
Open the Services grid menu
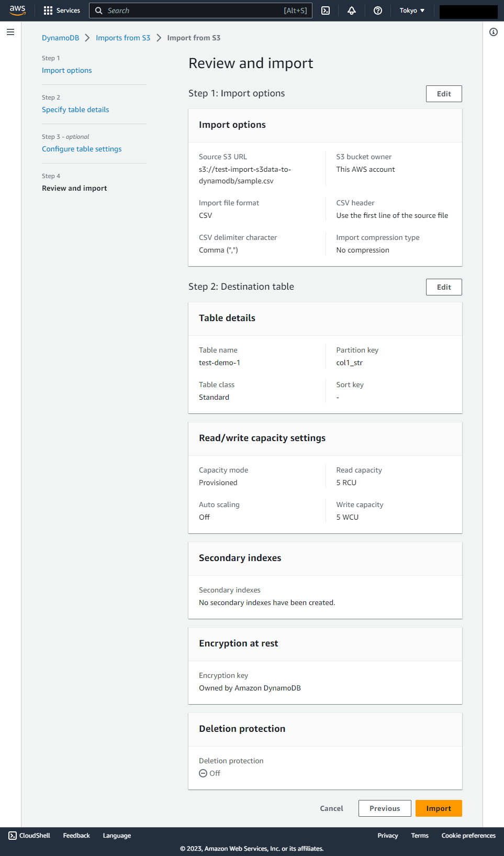62,10
